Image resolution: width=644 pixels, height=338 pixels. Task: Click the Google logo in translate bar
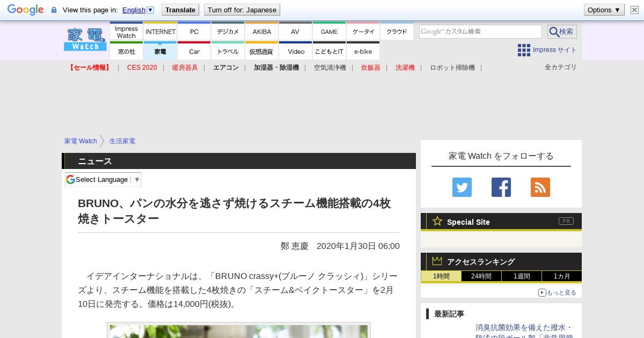coord(25,10)
